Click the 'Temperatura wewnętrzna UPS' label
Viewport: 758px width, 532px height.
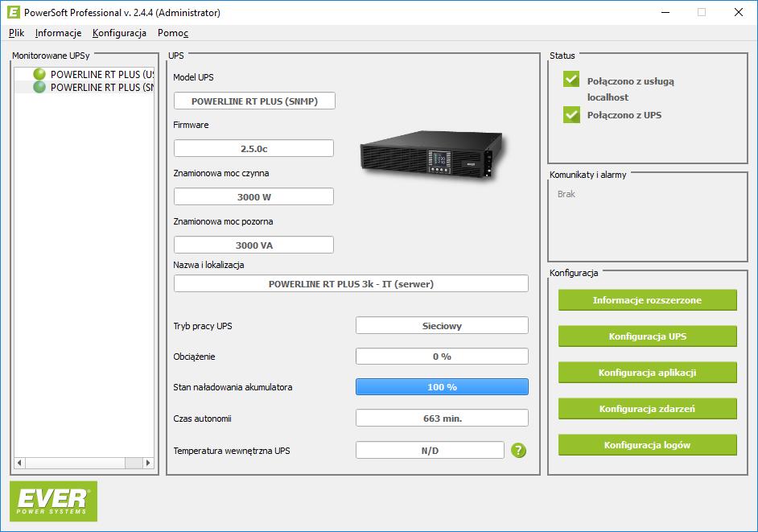[x=232, y=451]
